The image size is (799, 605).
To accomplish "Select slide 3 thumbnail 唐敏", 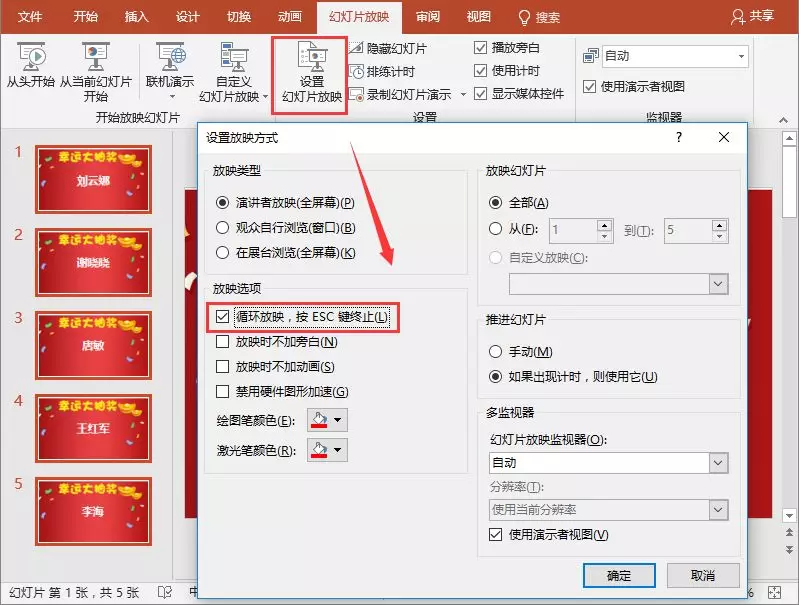I will tap(93, 345).
